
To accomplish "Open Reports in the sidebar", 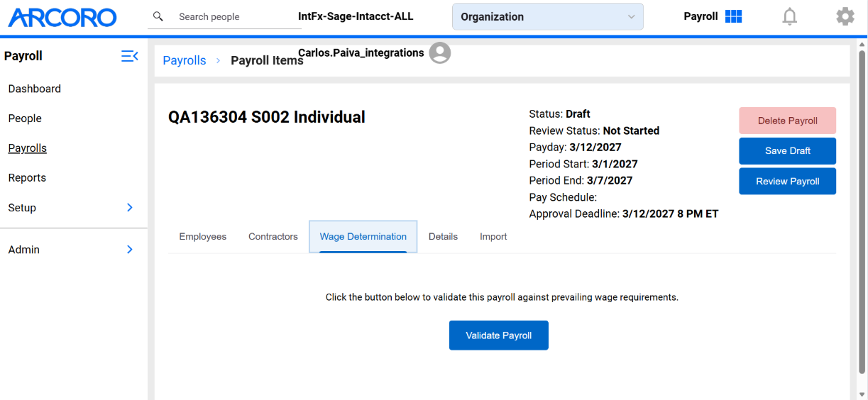I will point(27,178).
